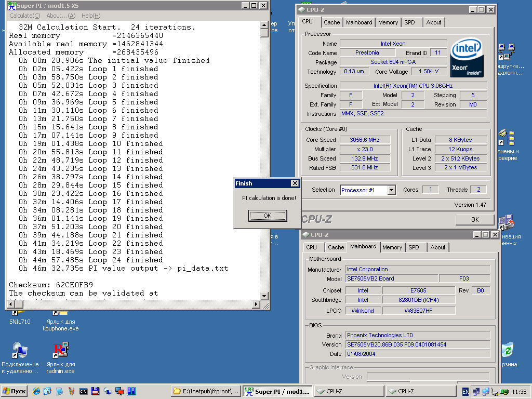Select SPD tab in the CPU-Z Motherboard window

(414, 247)
